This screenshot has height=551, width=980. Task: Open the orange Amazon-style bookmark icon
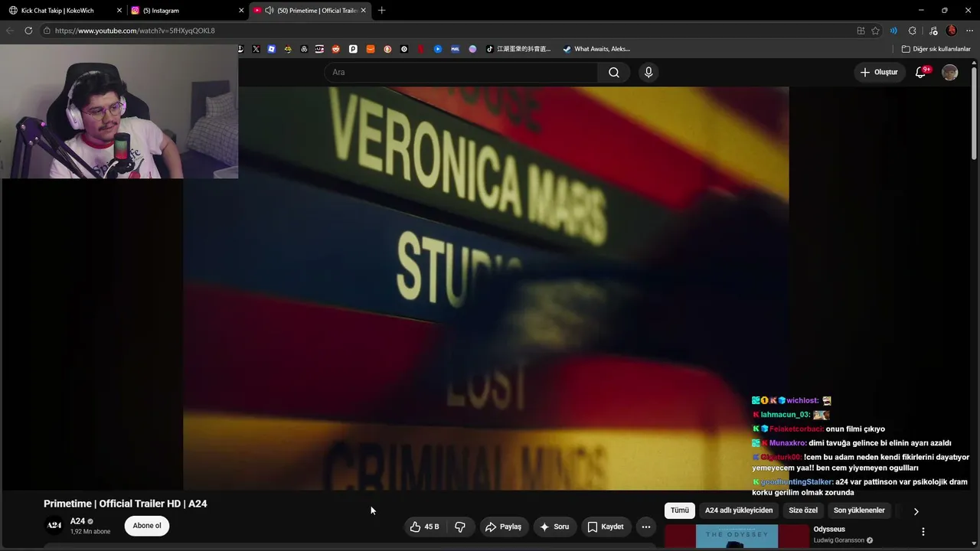[x=371, y=49]
